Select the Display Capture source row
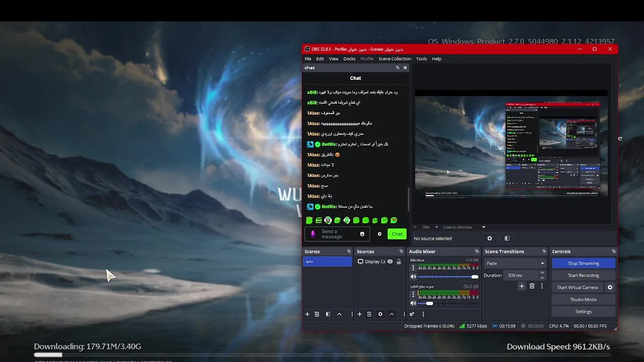Viewport: 644px width, 362px height. point(379,261)
